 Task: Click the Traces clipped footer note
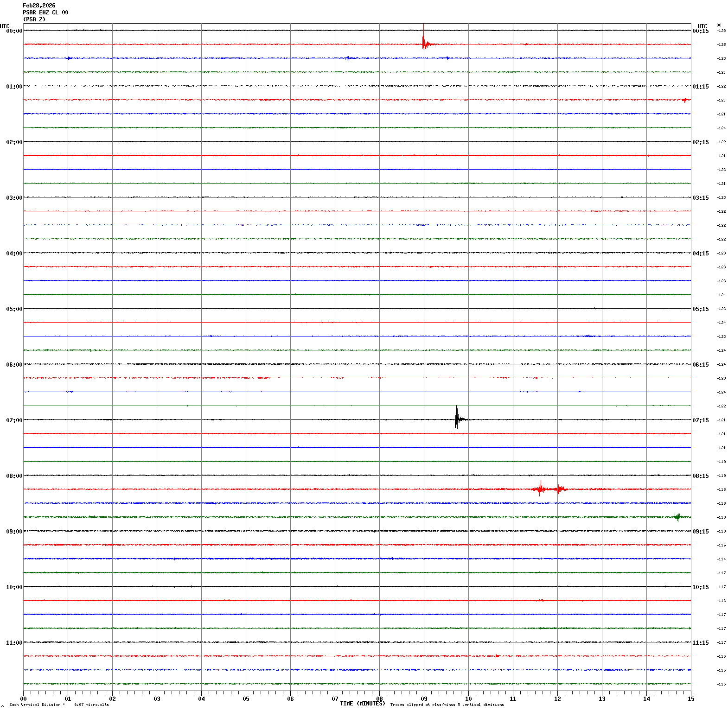pos(447,705)
